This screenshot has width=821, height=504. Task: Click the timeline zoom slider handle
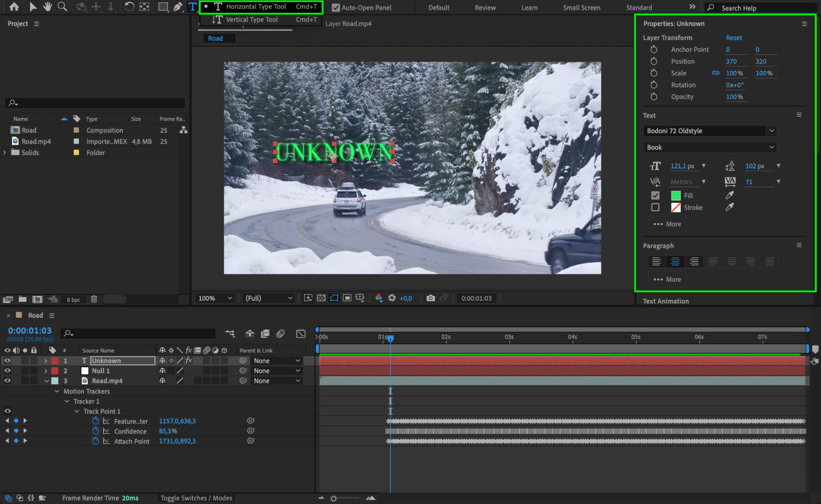(333, 498)
